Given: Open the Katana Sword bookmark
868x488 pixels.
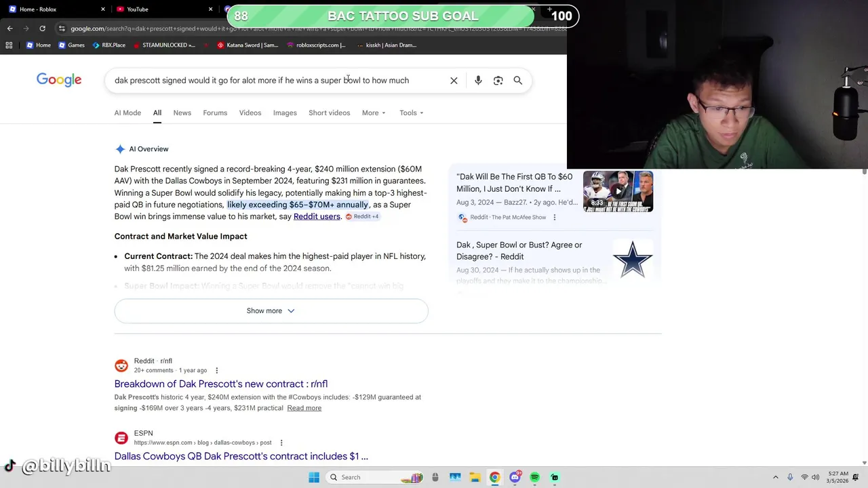Looking at the screenshot, I should click(247, 45).
